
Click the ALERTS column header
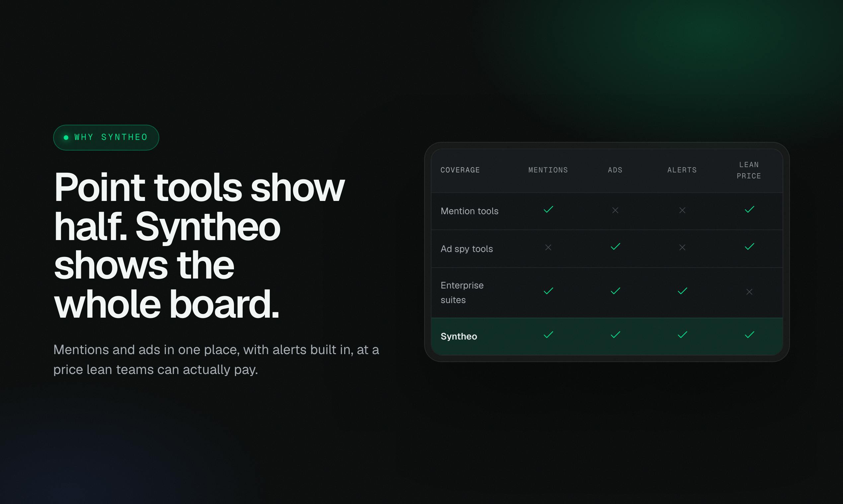682,170
